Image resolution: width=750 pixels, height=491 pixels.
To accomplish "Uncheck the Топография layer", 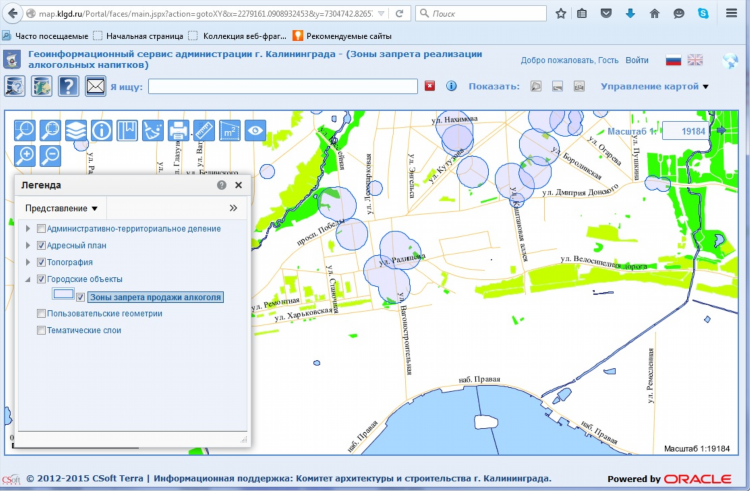I will point(41,262).
